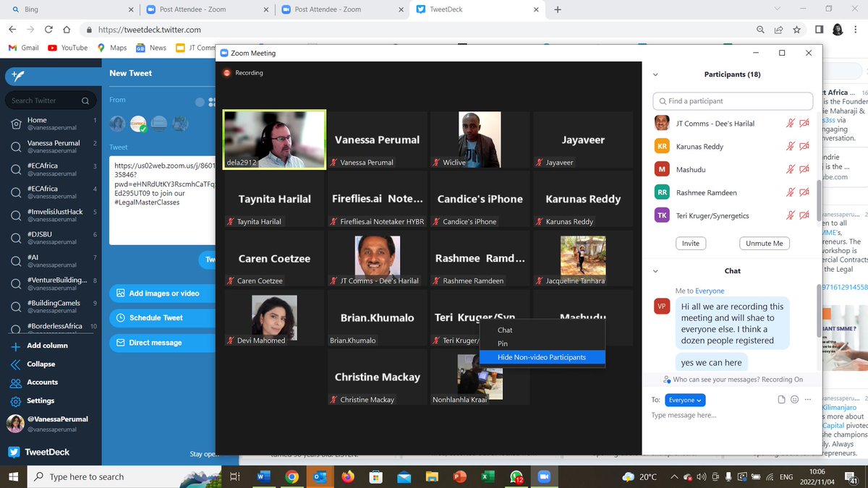Collapse the Chat panel chevron

pos(656,271)
